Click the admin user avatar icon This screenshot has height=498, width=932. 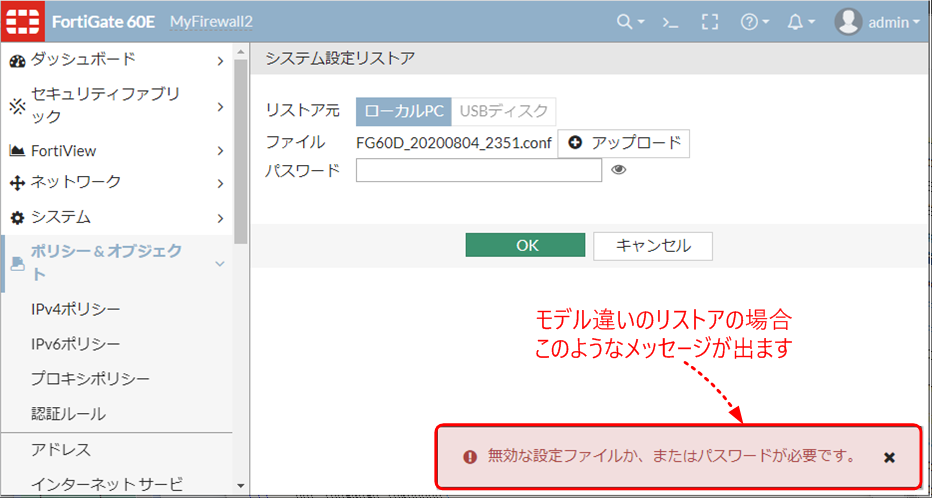[x=848, y=22]
